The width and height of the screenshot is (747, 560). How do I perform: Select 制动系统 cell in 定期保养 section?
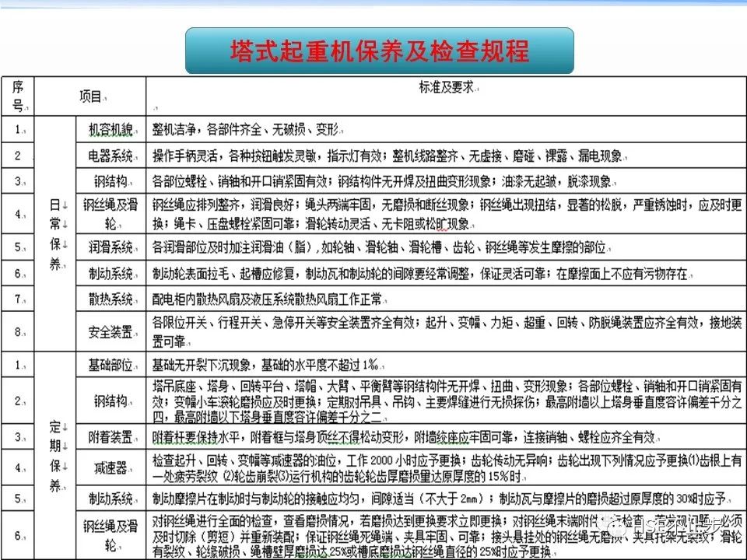pyautogui.click(x=111, y=499)
